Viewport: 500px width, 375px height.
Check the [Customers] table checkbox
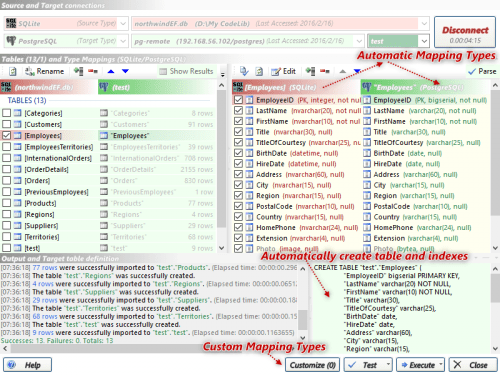point(6,124)
